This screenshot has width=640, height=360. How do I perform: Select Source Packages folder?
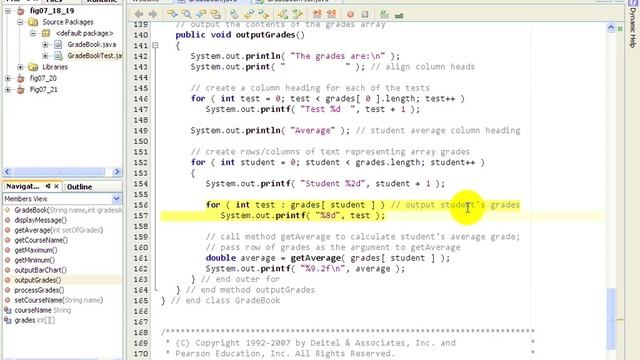click(68, 22)
